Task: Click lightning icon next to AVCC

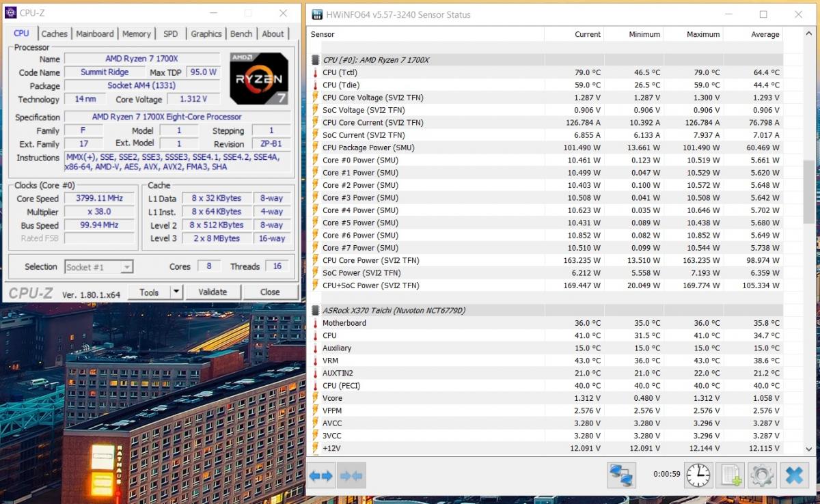Action: (316, 423)
